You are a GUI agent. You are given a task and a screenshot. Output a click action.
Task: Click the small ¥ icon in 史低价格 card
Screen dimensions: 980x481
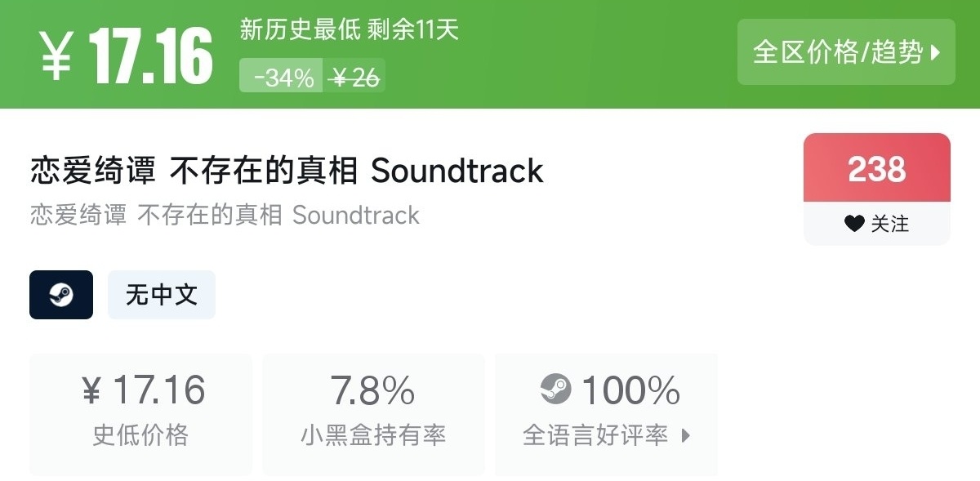coord(92,391)
